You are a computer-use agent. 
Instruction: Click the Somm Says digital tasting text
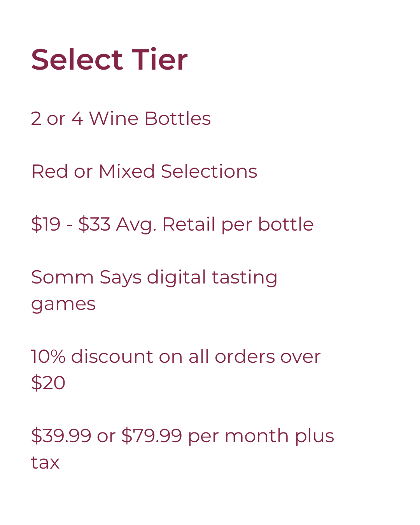(154, 277)
